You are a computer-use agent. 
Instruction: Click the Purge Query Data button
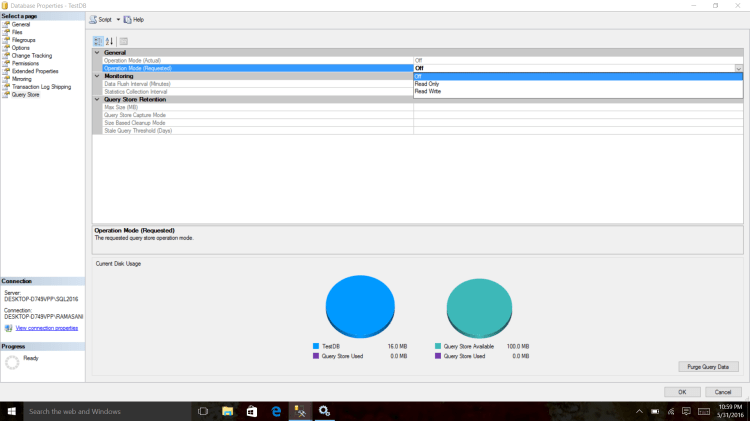click(708, 367)
